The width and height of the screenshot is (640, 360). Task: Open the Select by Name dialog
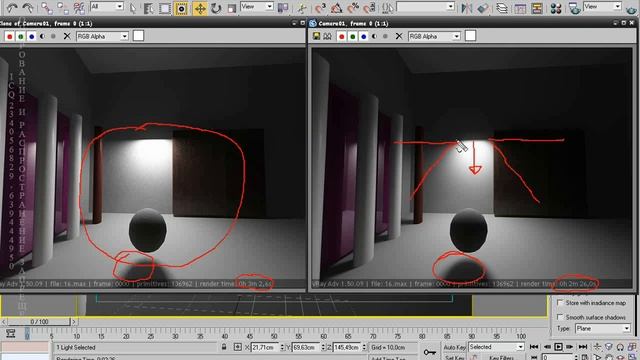tap(149, 8)
